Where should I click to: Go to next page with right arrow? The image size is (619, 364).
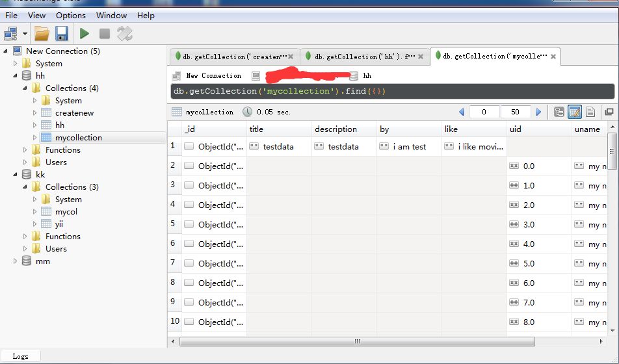[538, 112]
